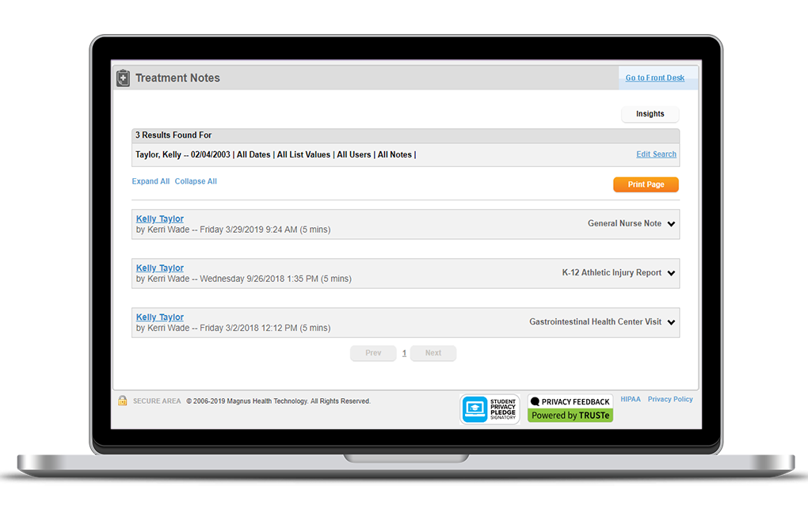The width and height of the screenshot is (808, 532).
Task: Click the Next pagination button
Action: pos(433,353)
